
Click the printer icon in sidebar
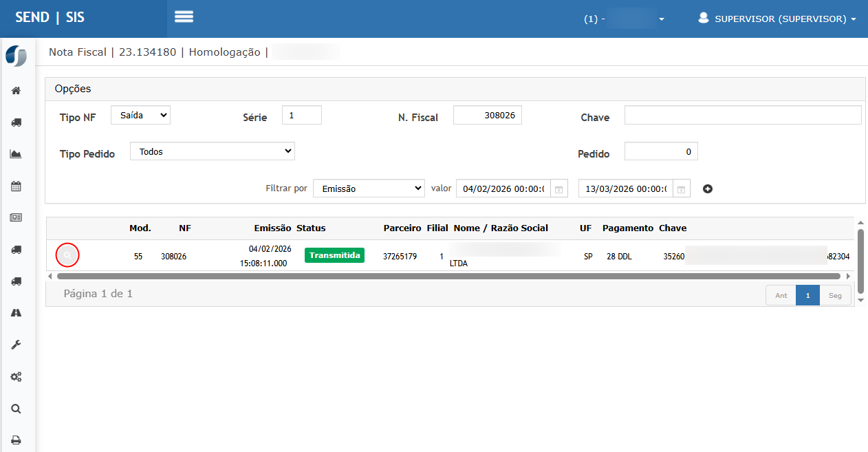(16, 440)
